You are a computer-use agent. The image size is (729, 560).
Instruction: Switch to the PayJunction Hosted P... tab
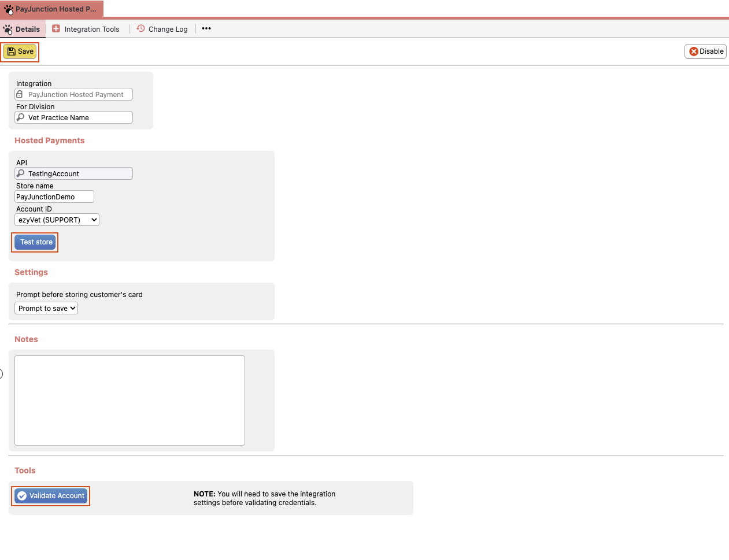[52, 9]
